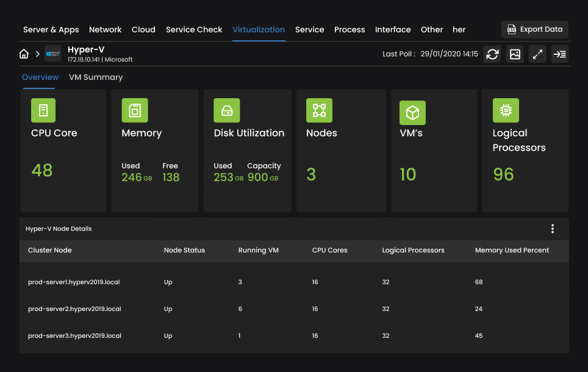Click the Nodes card icon
588x372 pixels.
319,110
